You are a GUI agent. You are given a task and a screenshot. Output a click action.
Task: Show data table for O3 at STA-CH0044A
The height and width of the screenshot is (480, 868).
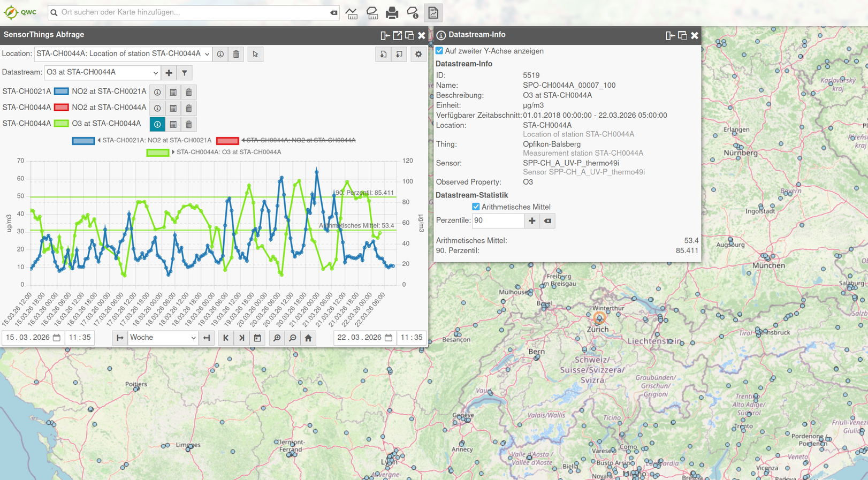[173, 124]
